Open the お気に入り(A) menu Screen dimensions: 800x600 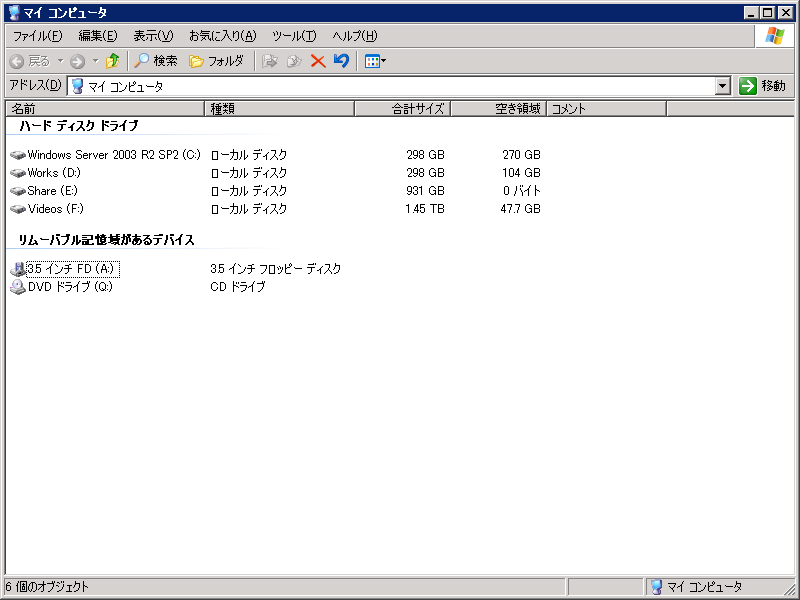[x=222, y=36]
